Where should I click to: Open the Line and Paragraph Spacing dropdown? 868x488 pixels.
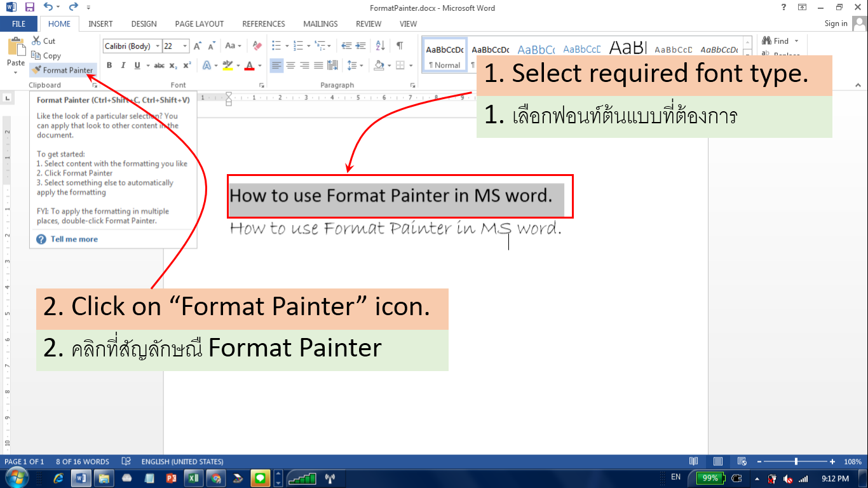[355, 64]
